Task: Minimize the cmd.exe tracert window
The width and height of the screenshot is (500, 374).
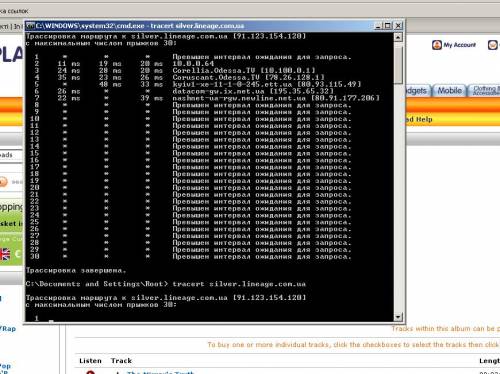Action: tap(378, 26)
